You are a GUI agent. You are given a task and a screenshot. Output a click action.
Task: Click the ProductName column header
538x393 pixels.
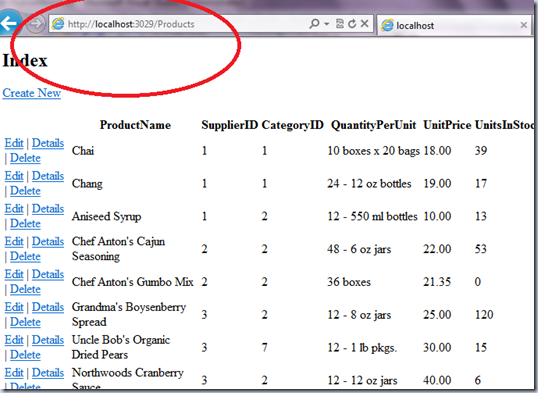click(x=135, y=125)
